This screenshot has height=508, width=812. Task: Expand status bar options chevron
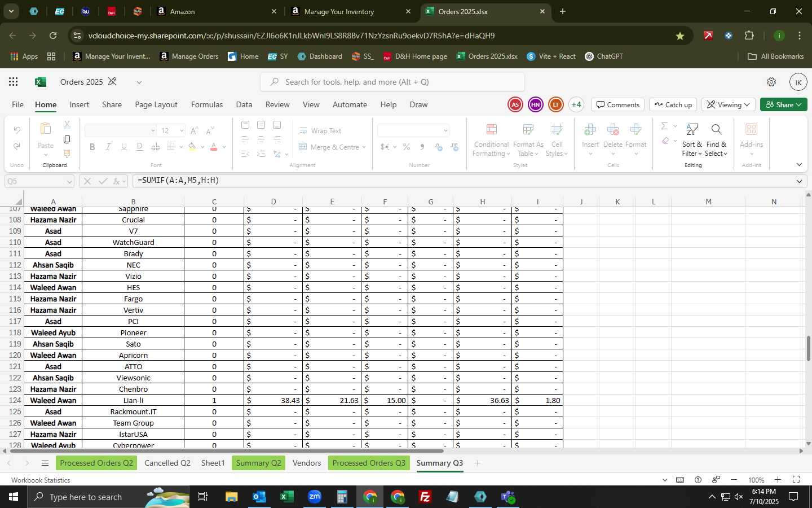665,480
